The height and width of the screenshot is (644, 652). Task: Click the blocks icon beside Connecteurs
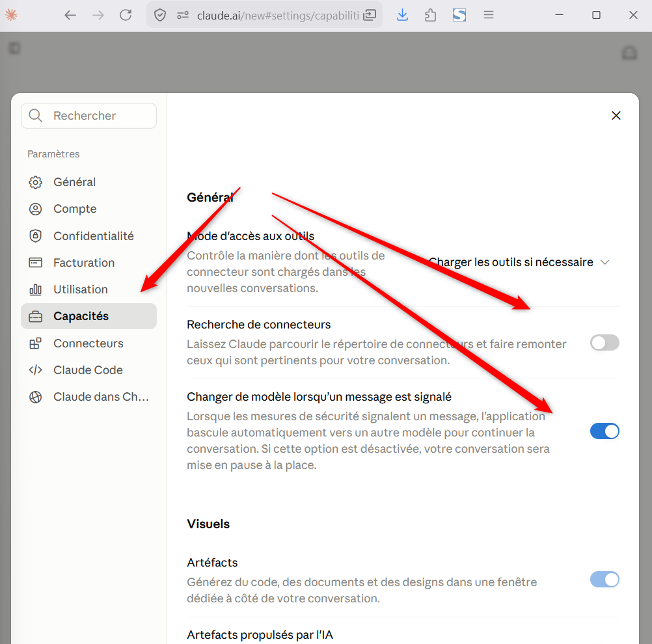pyautogui.click(x=35, y=343)
